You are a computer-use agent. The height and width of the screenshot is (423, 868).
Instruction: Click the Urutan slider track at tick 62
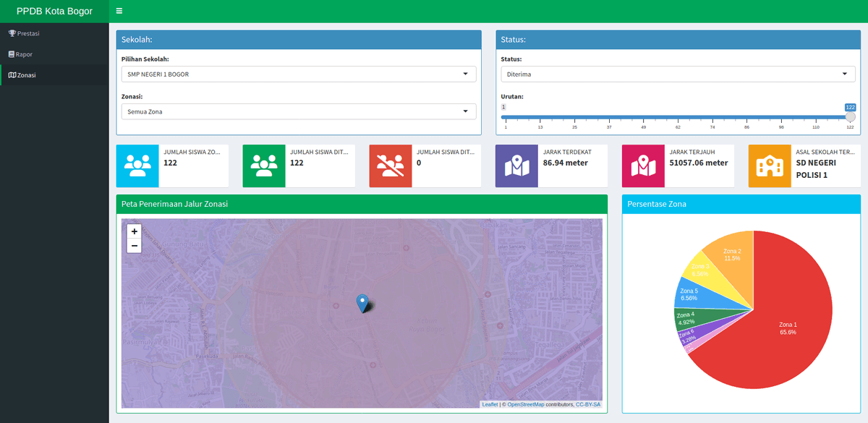pyautogui.click(x=678, y=117)
